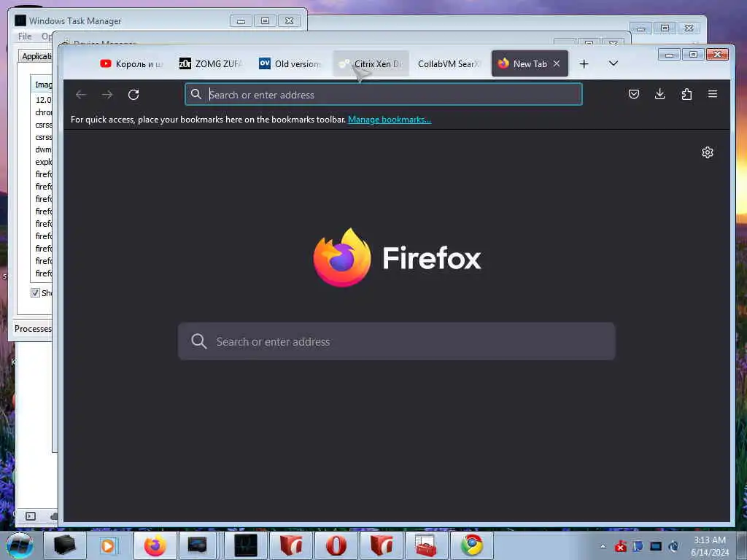Open the Firefox Downloads panel
Image resolution: width=747 pixels, height=560 pixels.
point(659,94)
